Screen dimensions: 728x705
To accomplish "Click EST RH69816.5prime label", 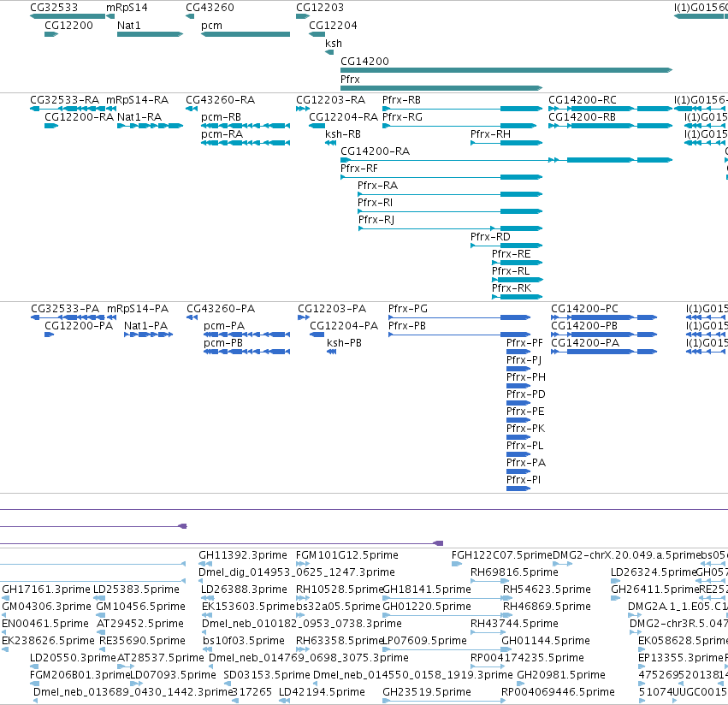I will pyautogui.click(x=514, y=572).
